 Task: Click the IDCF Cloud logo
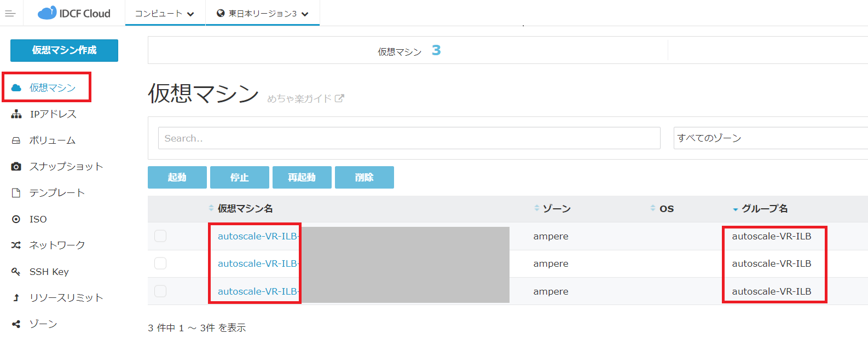click(74, 13)
